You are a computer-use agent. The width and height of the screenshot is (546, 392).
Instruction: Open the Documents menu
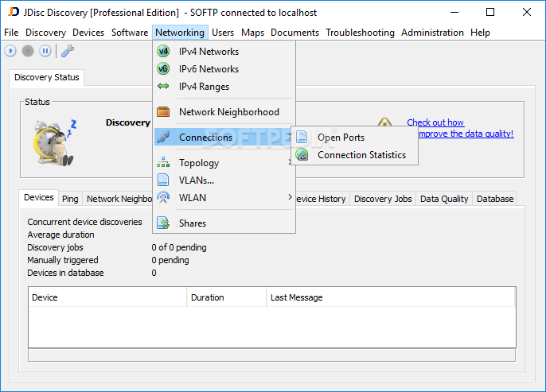pos(294,33)
